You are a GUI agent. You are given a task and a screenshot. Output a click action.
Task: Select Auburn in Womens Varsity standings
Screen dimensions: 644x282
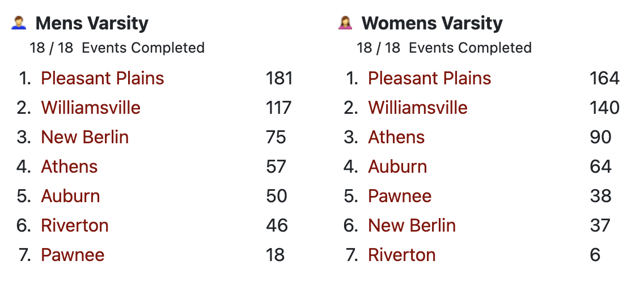coord(397,166)
